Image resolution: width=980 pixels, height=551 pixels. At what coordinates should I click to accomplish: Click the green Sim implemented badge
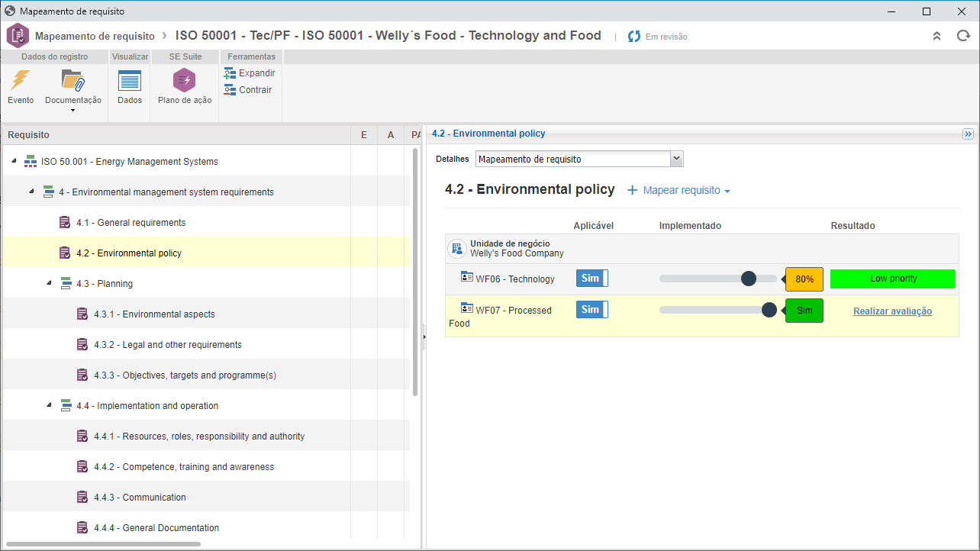[x=804, y=311]
